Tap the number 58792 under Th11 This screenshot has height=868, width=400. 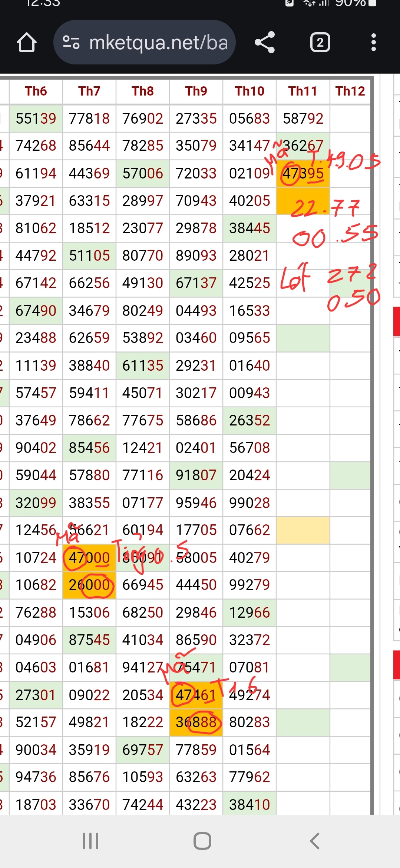click(x=303, y=118)
